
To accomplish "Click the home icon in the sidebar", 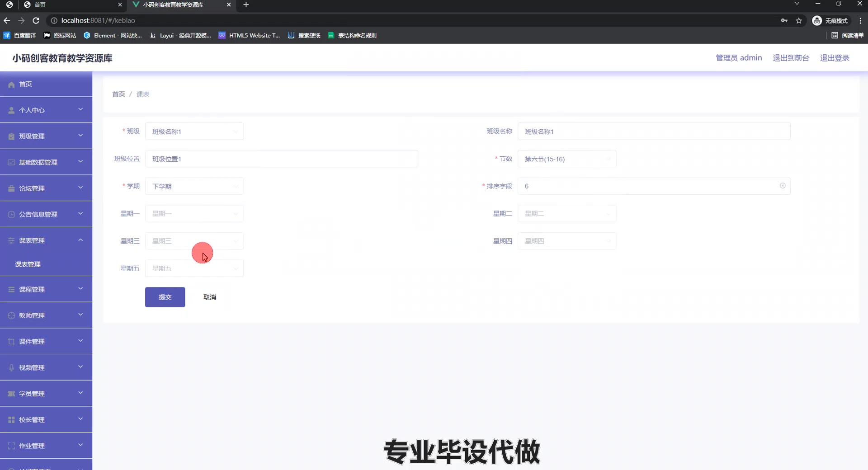I will point(11,85).
